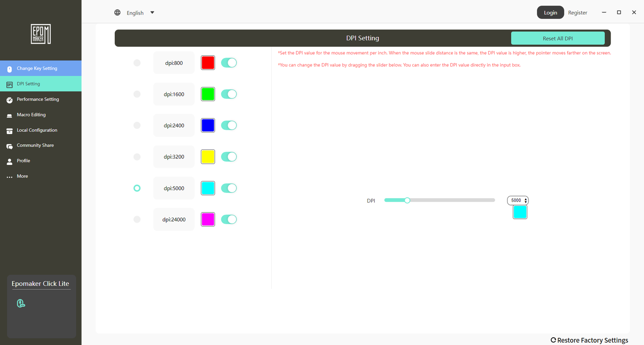
Task: Select the dpi:1600 radio button
Action: click(x=137, y=94)
